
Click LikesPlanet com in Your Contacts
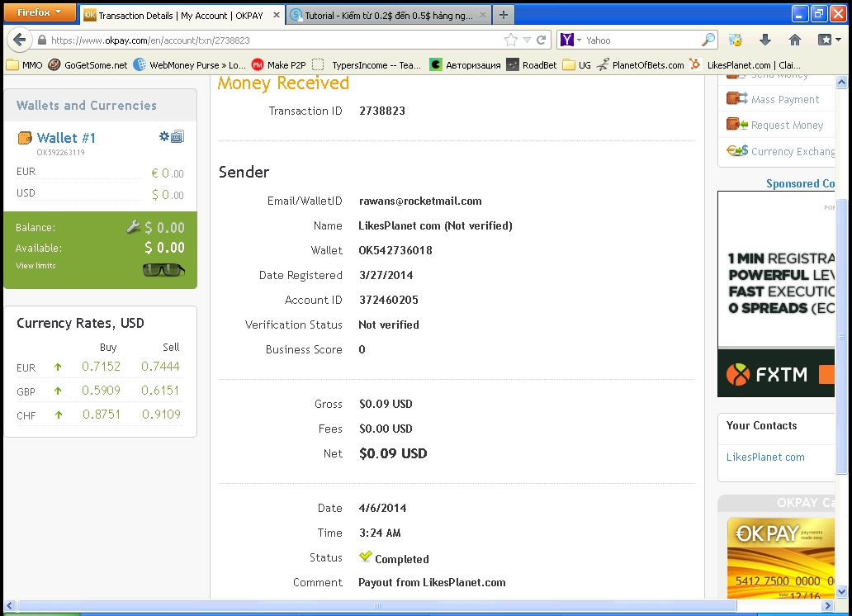coord(765,457)
